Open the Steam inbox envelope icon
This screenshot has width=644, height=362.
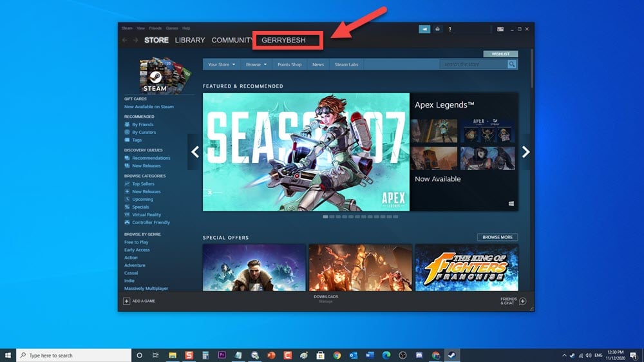437,29
